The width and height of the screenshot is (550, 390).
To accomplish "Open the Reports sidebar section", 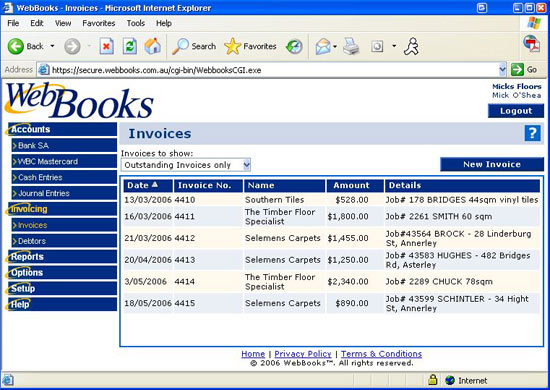I will pos(62,257).
